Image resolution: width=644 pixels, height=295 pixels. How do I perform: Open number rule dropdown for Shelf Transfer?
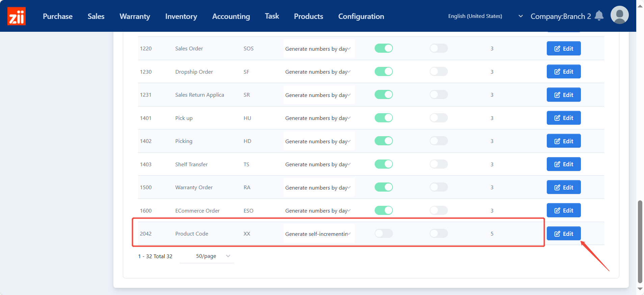[319, 164]
